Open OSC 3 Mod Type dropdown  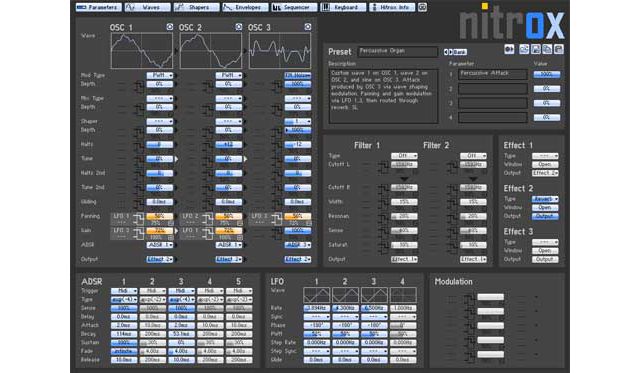click(x=298, y=75)
